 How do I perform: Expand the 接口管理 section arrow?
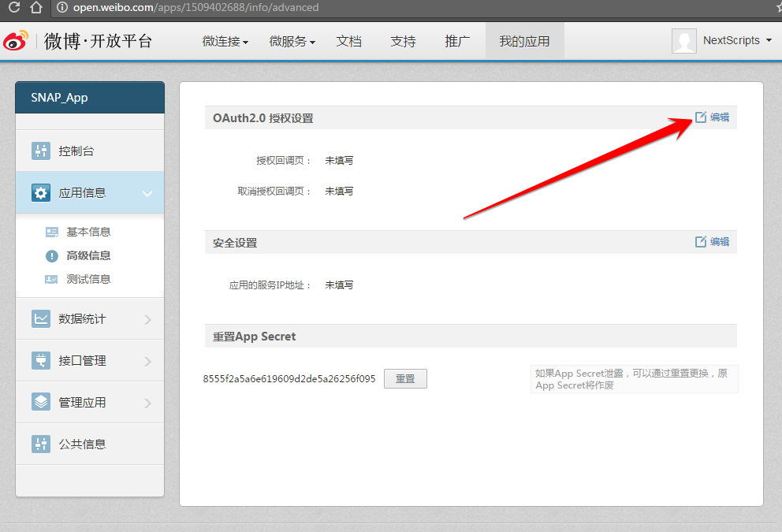147,362
